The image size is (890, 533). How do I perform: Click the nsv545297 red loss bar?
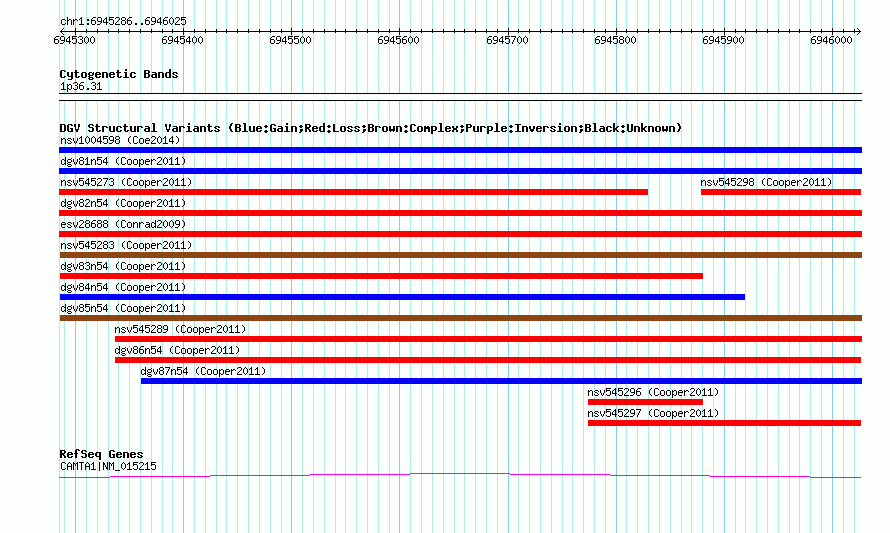724,423
